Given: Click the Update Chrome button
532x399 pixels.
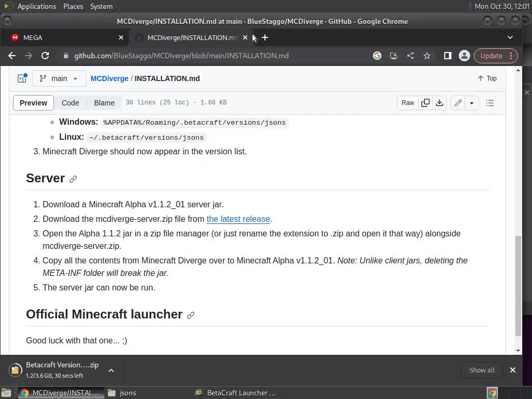Looking at the screenshot, I should 491,56.
